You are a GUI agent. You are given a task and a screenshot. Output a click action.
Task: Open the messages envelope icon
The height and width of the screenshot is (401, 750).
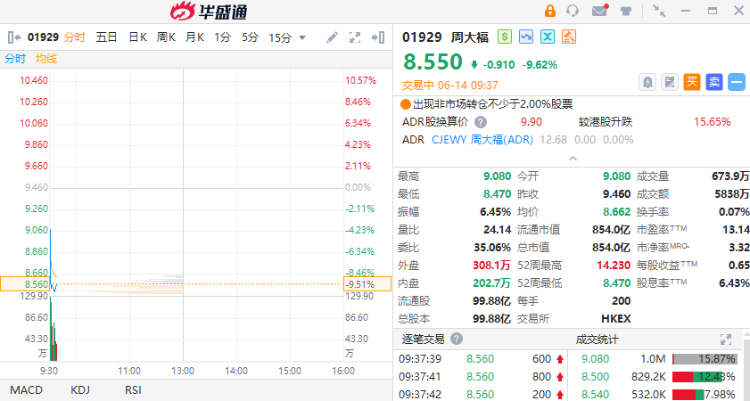[x=600, y=11]
